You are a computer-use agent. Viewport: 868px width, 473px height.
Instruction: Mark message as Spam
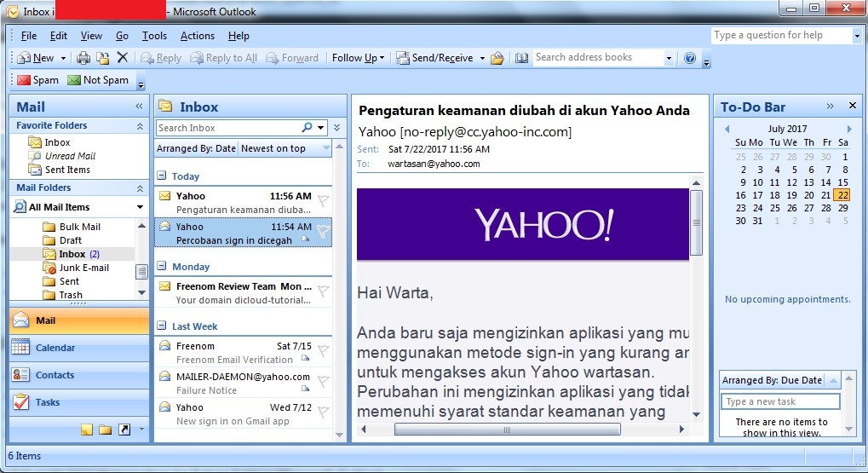click(37, 80)
